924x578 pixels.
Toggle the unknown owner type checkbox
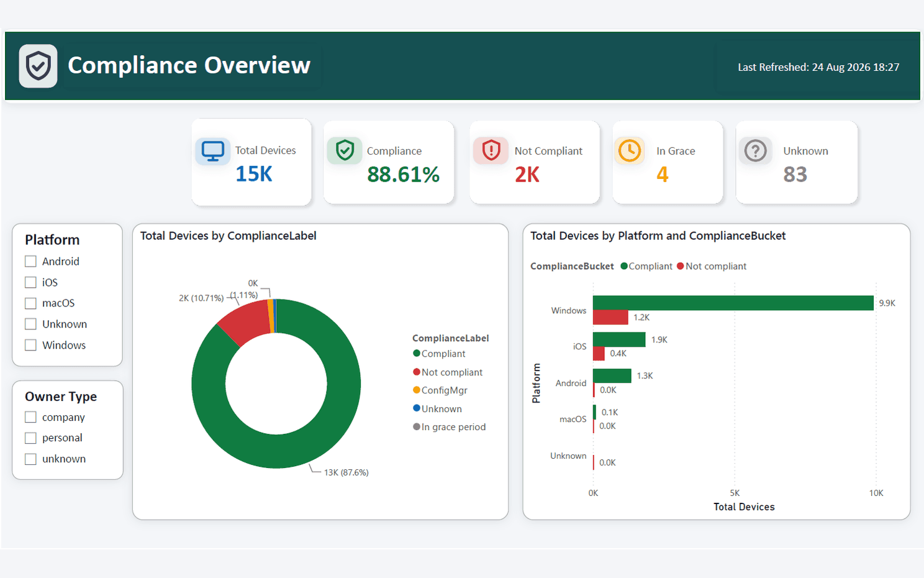point(30,459)
